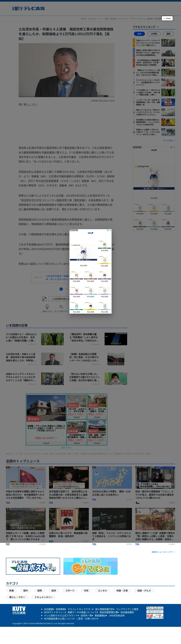Open 試写会・プレゼント in the top menu

119,19
